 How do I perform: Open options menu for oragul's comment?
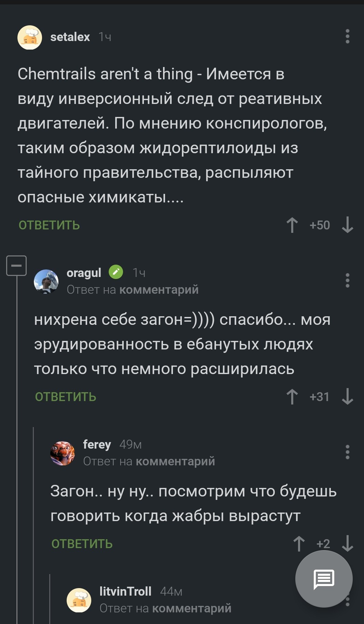click(x=347, y=280)
